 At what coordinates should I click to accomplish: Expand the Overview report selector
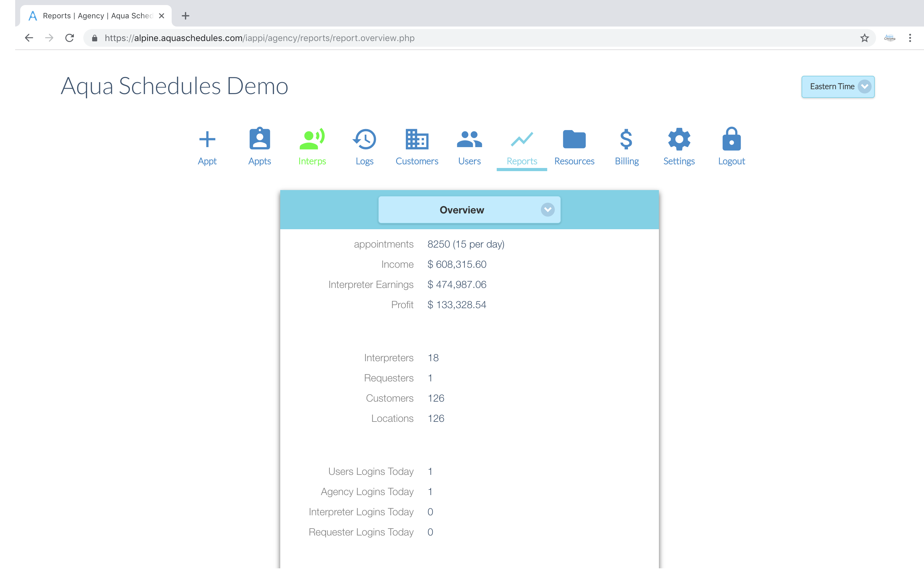[x=469, y=210]
